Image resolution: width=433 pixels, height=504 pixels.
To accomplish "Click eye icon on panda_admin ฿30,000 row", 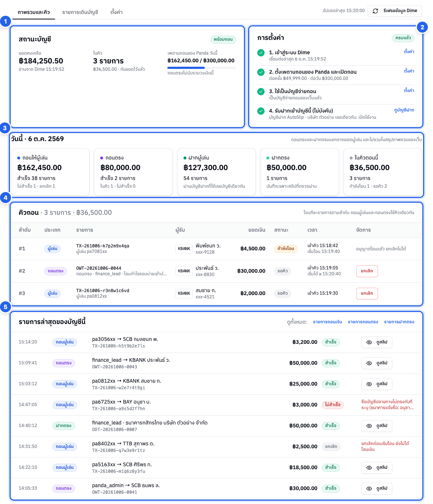I will pyautogui.click(x=369, y=489).
